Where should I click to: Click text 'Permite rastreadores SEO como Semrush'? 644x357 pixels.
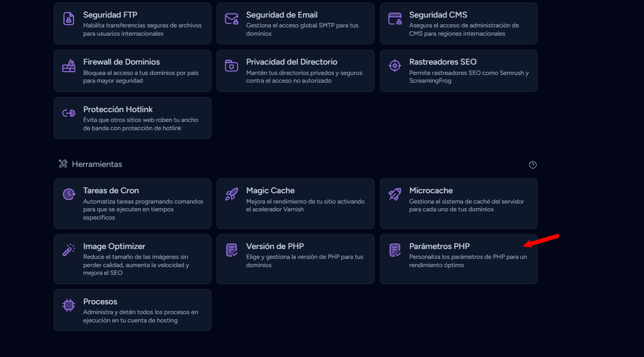coord(465,73)
